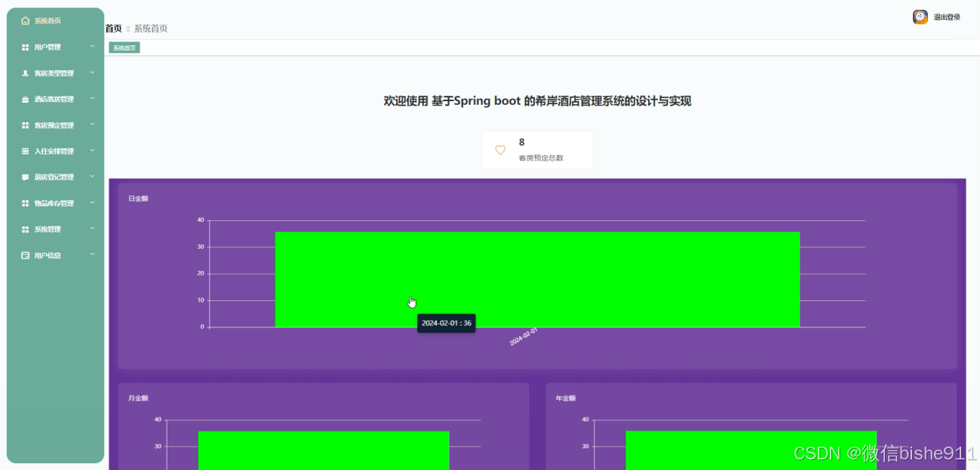
Task: Open the 用户管理 menu label
Action: click(x=48, y=48)
